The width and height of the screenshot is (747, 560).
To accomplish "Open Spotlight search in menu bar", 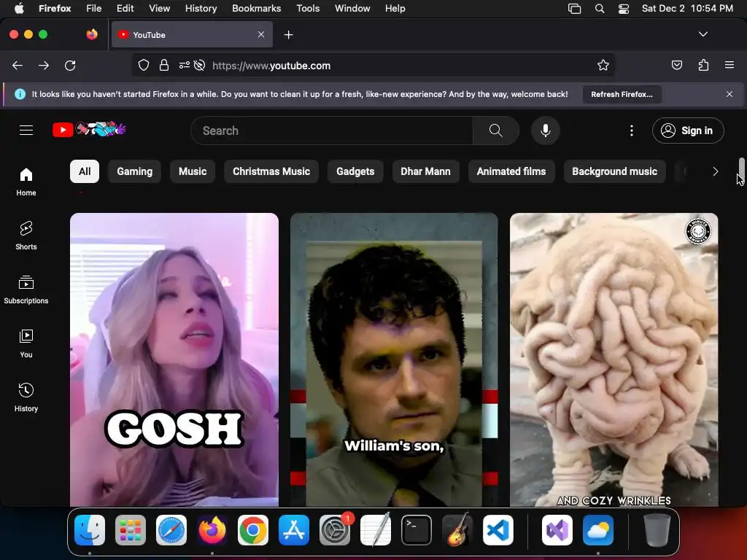I will coord(600,9).
